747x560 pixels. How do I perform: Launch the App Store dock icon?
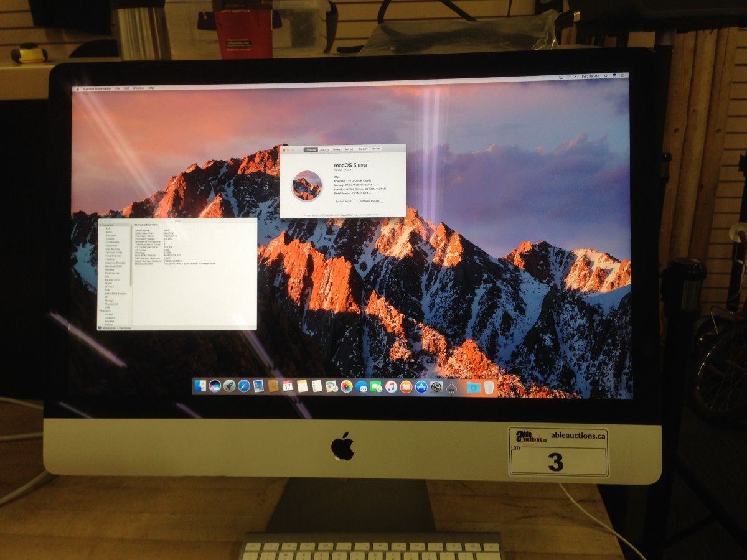click(x=421, y=387)
